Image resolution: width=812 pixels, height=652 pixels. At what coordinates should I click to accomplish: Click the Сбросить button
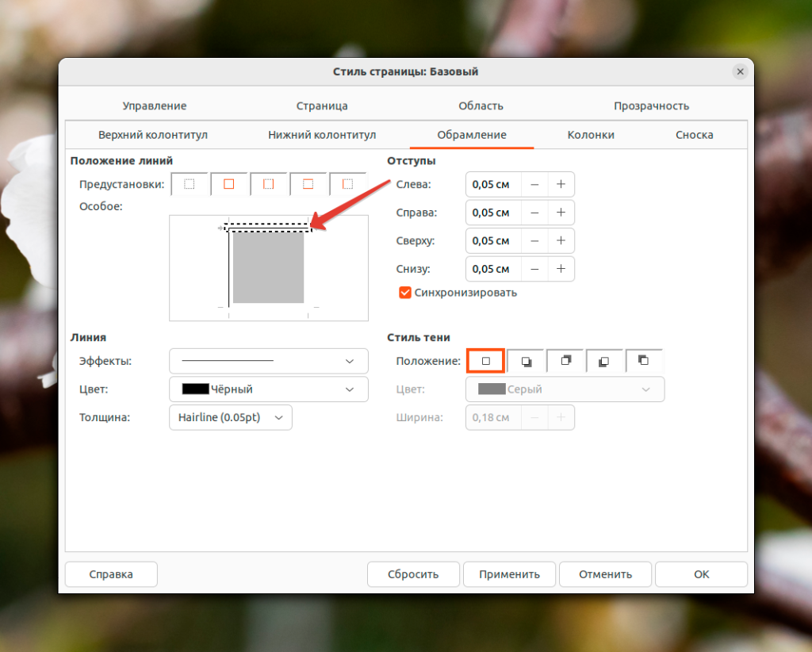413,574
